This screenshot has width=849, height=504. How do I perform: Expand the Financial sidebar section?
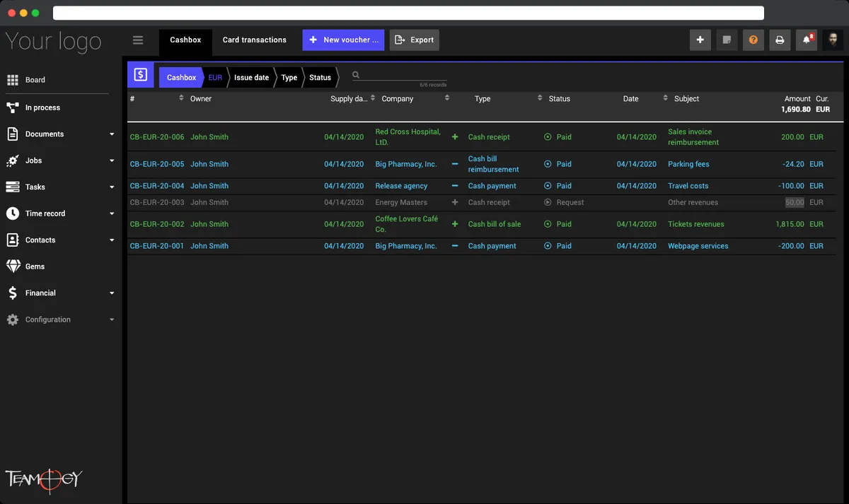click(111, 293)
